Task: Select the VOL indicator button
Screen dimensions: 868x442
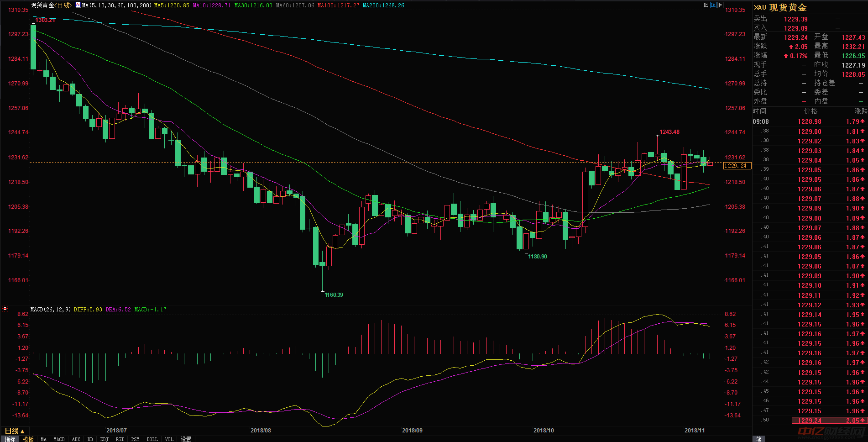Action: 169,439
